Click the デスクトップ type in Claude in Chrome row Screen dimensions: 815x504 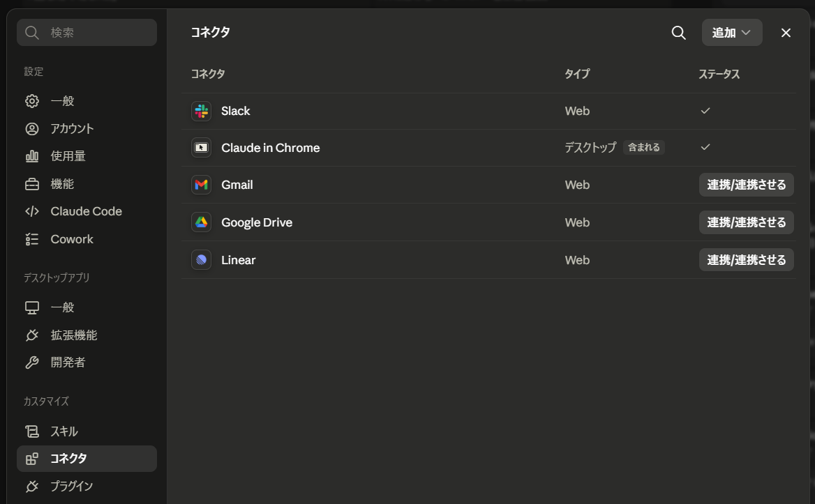click(590, 147)
